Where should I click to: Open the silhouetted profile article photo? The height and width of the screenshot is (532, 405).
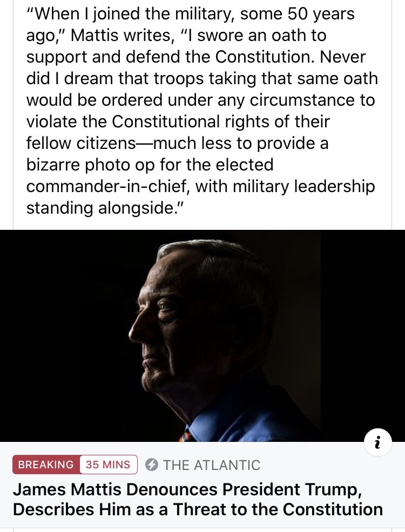(x=202, y=336)
